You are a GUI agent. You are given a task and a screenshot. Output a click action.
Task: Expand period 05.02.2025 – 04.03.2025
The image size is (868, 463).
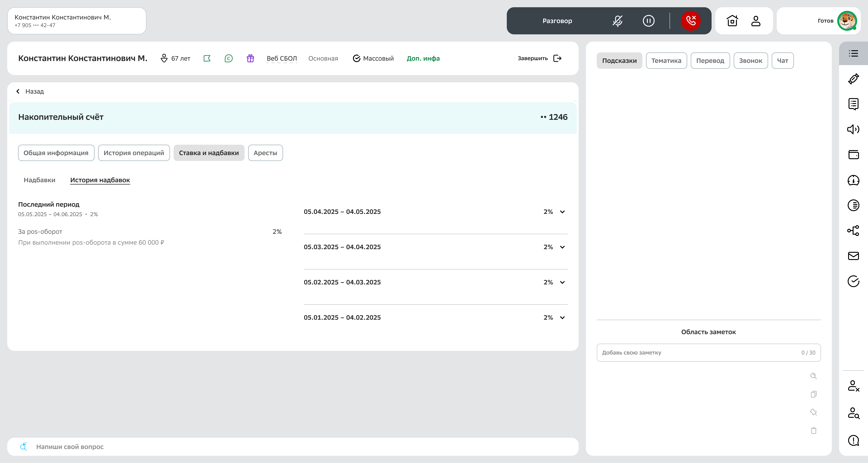pyautogui.click(x=562, y=282)
